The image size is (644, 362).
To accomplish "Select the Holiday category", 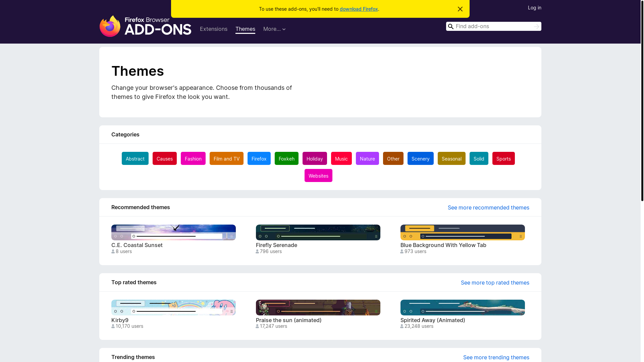I will point(315,159).
